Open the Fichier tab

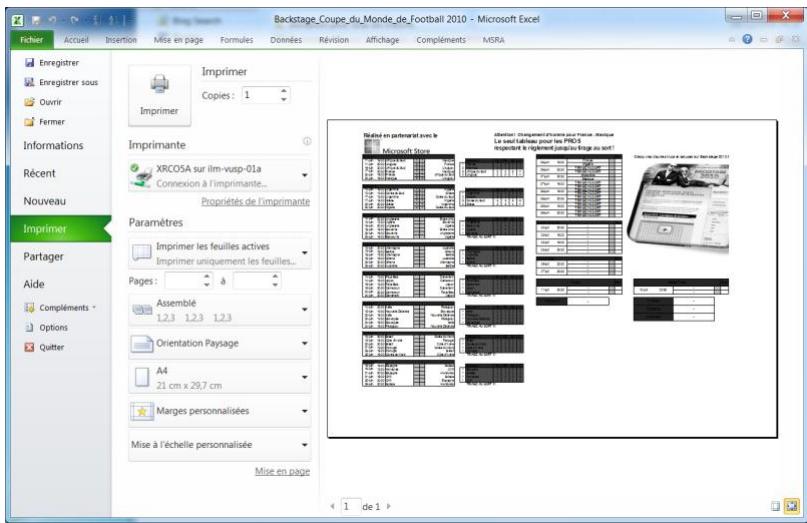32,40
